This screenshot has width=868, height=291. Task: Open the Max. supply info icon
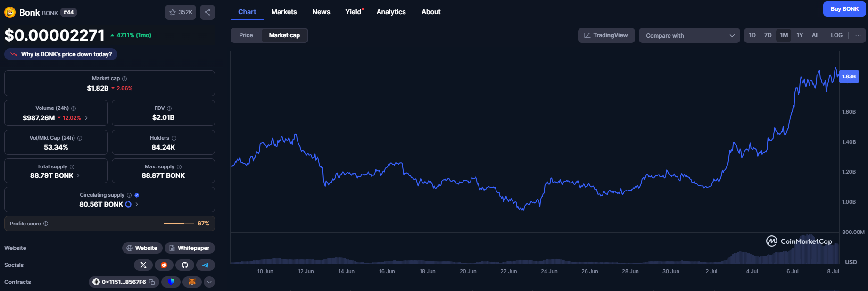179,167
